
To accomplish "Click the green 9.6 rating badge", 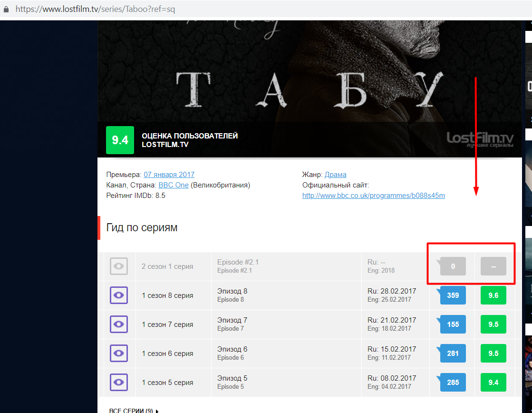I will click(x=493, y=295).
